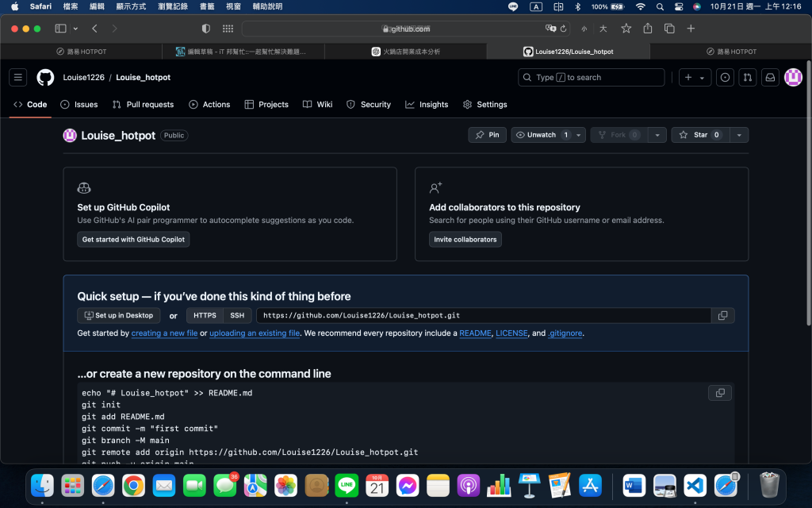Click the repository clone URL text field
Viewport: 812px width, 508px height.
click(x=484, y=315)
